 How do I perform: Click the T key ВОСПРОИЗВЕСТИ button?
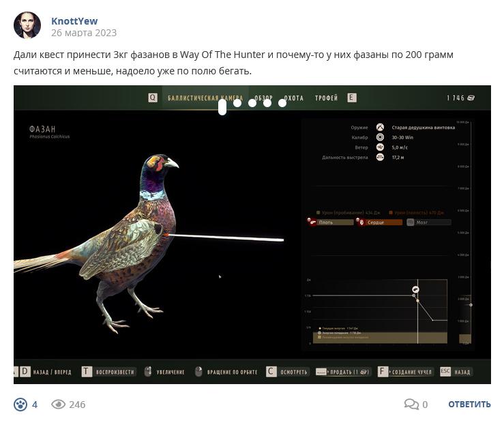[109, 372]
